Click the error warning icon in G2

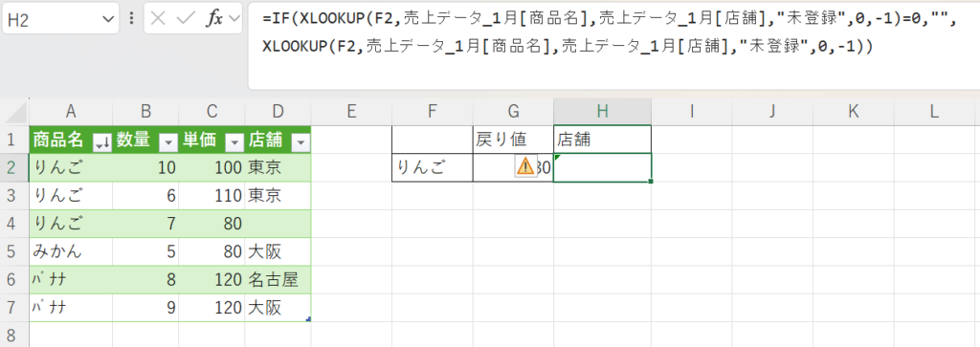[525, 166]
